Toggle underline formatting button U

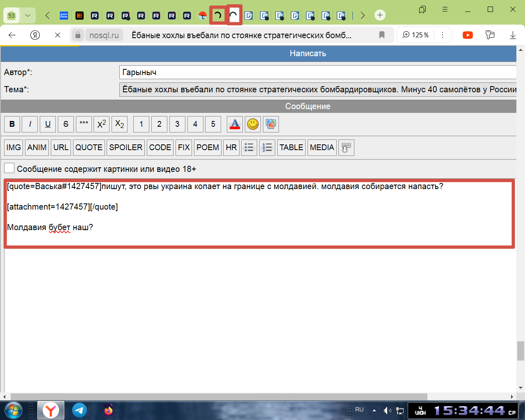[x=48, y=124]
